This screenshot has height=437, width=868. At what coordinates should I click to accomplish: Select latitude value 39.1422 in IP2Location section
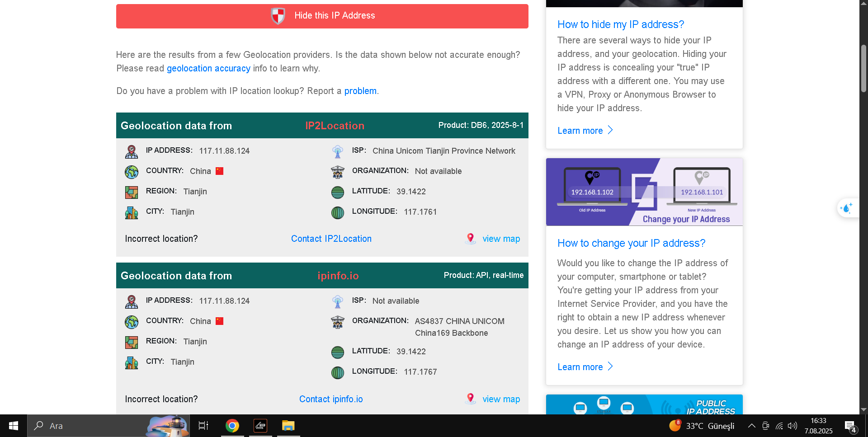click(411, 192)
